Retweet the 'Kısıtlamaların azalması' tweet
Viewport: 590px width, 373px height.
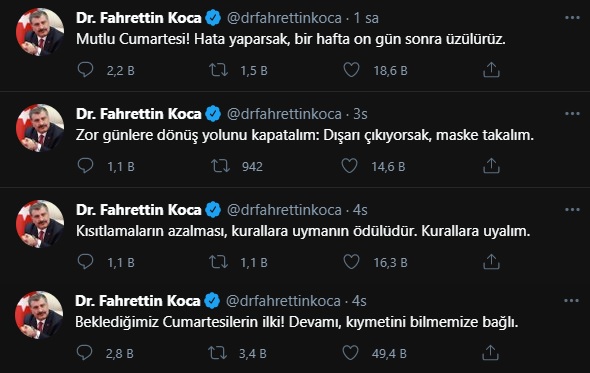(x=219, y=262)
